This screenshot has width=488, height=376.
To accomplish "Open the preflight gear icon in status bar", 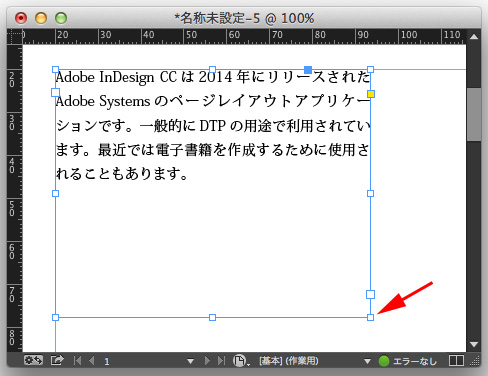I will (33, 360).
